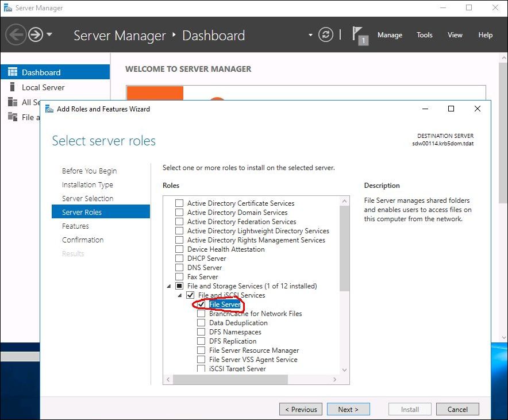Click the forward navigation arrow icon

36,34
